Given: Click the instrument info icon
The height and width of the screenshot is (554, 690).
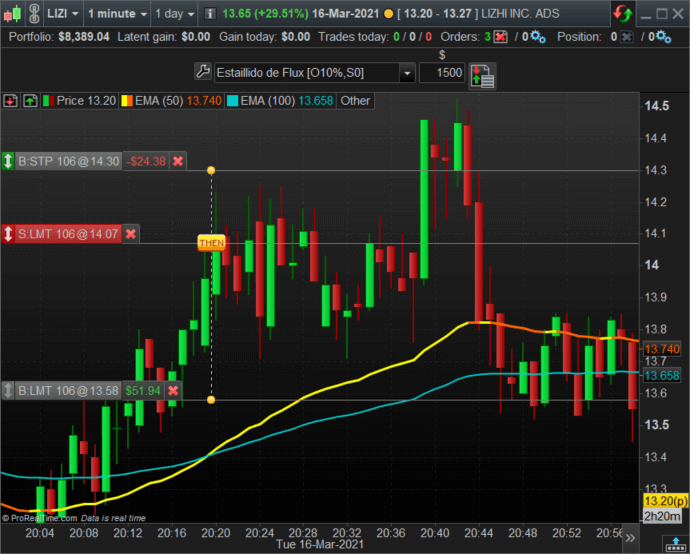Looking at the screenshot, I should click(x=210, y=14).
